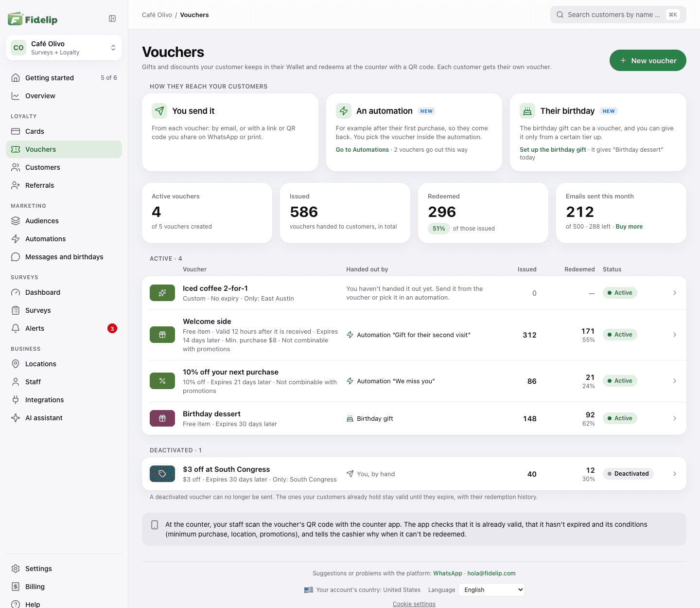Click the Automation "We miss you" text
Viewport: 700px width, 608px height.
[x=396, y=381]
